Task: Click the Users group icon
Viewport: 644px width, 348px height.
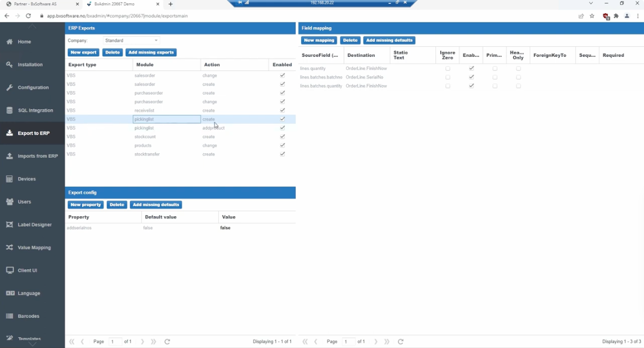Action: [10, 202]
